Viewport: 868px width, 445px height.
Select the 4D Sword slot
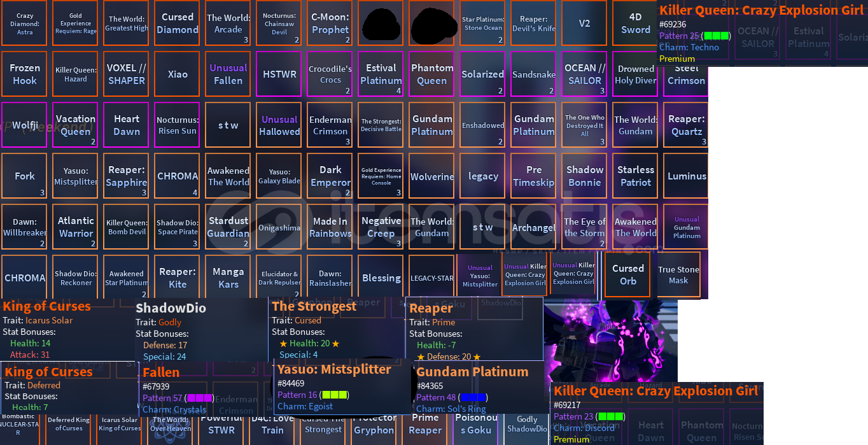click(636, 23)
